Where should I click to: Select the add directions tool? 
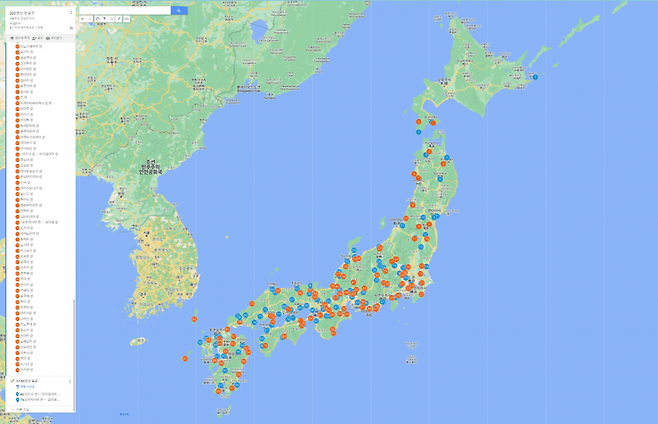pos(120,19)
